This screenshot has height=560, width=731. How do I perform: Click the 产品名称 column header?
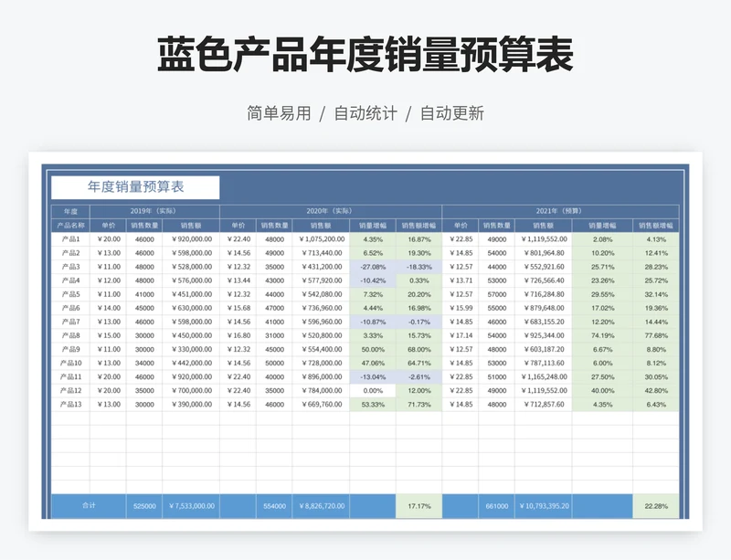(70, 226)
